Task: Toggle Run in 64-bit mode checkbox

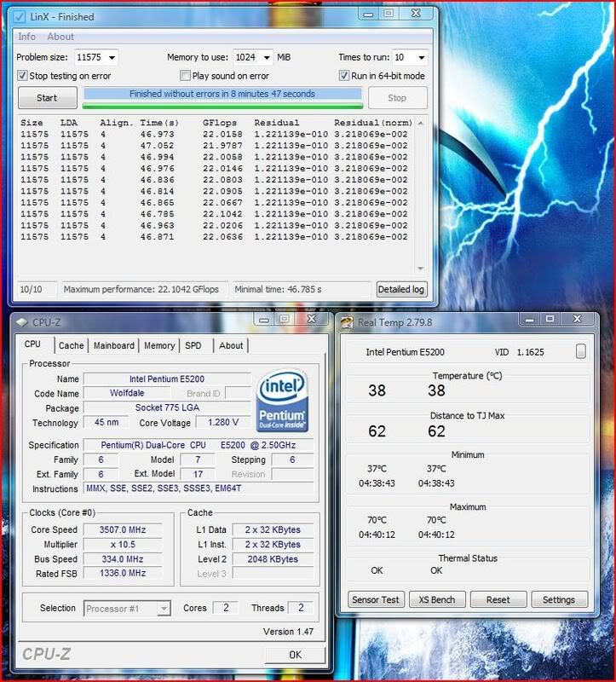Action: click(x=344, y=76)
